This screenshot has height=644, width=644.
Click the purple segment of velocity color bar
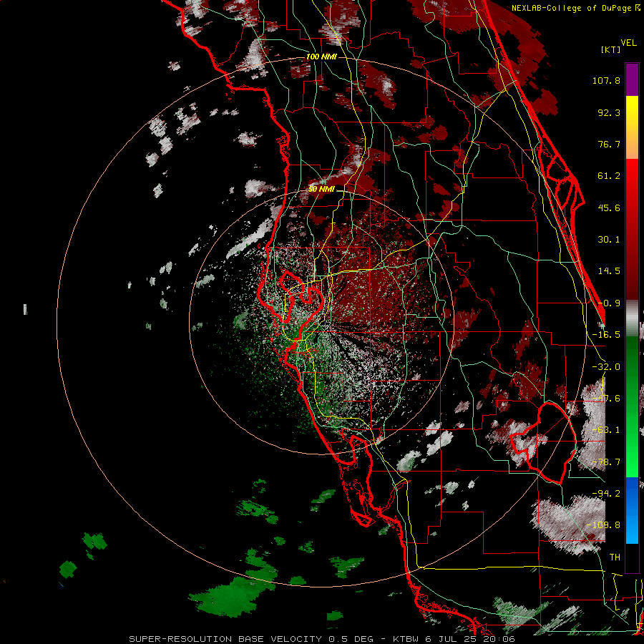[x=632, y=79]
